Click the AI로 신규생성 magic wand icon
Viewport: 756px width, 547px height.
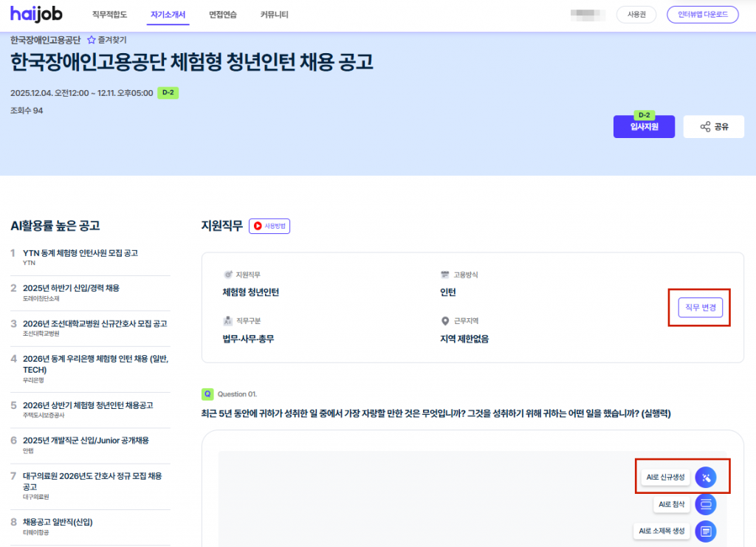[706, 478]
